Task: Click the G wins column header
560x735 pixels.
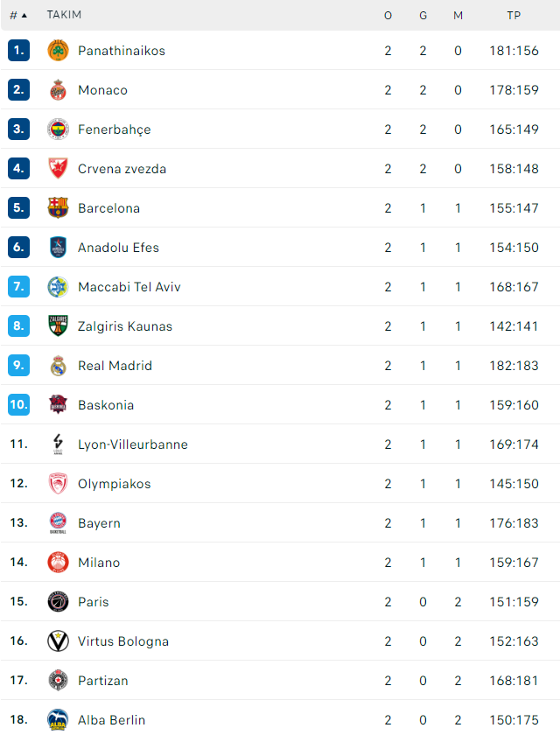Action: 423,16
